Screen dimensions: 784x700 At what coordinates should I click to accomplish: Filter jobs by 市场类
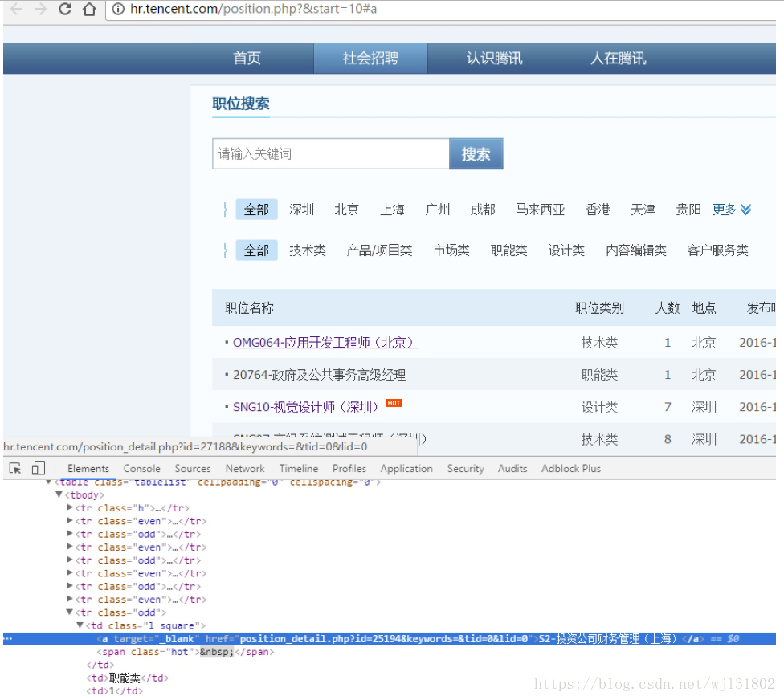pos(451,250)
